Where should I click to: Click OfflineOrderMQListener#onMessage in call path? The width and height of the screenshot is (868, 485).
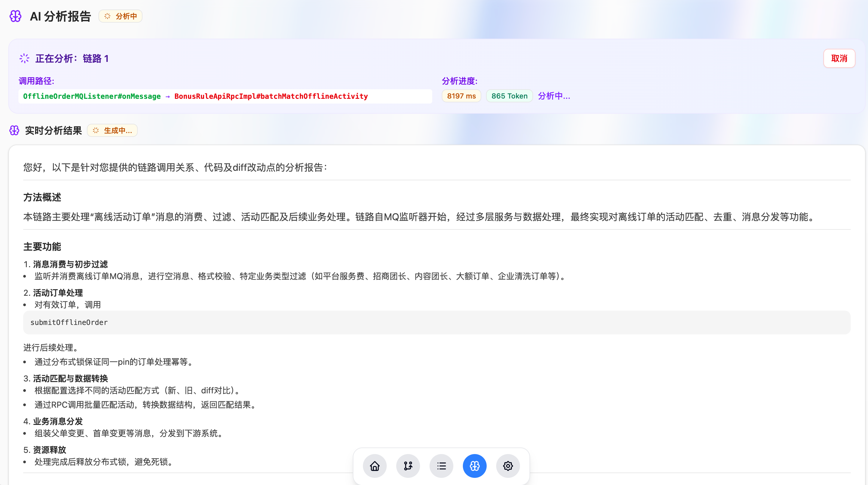click(x=92, y=96)
